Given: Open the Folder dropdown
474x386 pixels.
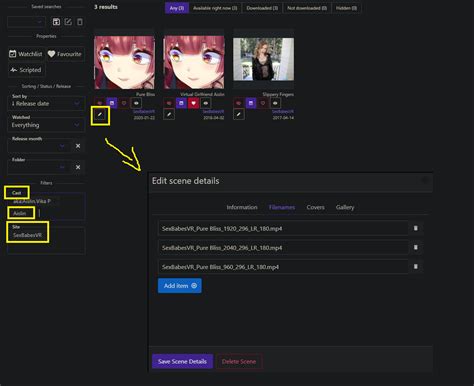Looking at the screenshot, I should pos(39,167).
